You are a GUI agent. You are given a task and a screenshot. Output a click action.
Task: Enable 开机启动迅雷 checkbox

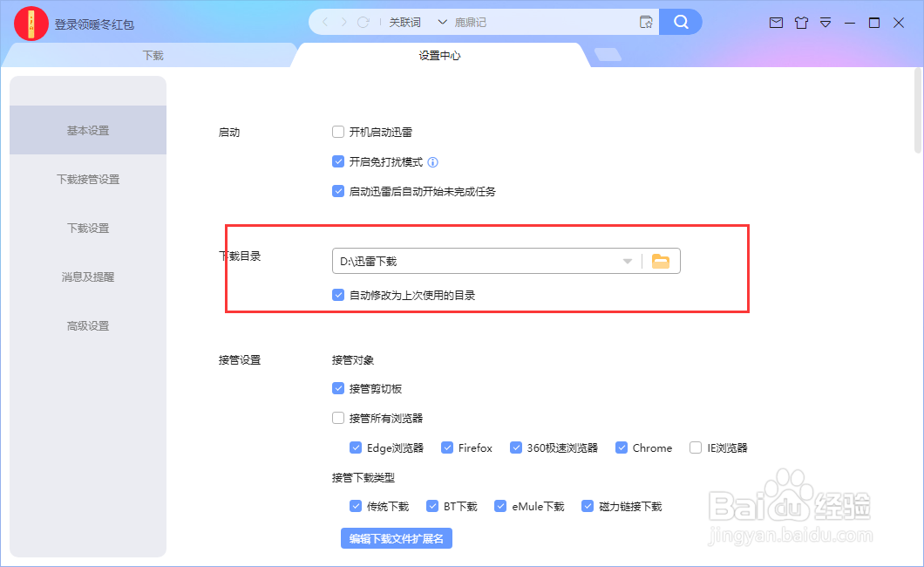(338, 132)
